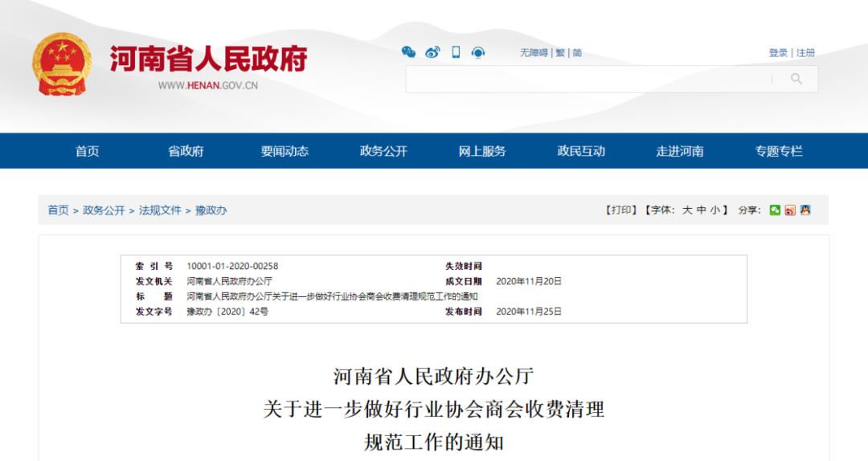The image size is (868, 461).
Task: Enable accessibility mode via 无障碍
Action: click(x=533, y=53)
